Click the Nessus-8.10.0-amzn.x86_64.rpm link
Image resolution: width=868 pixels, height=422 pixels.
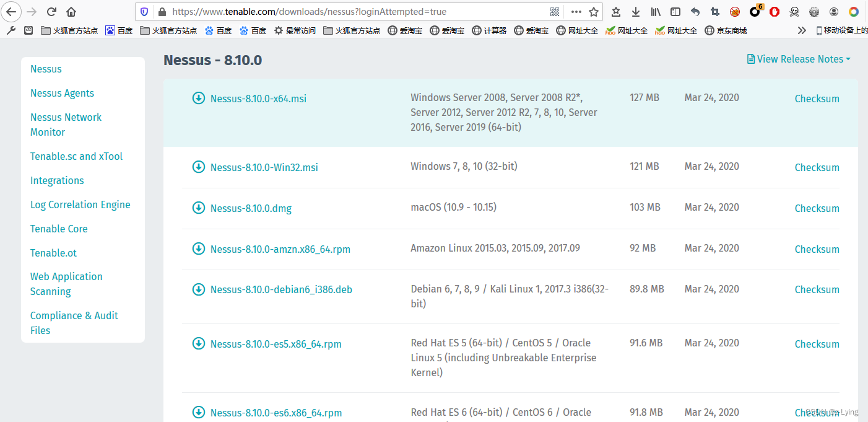(x=280, y=249)
